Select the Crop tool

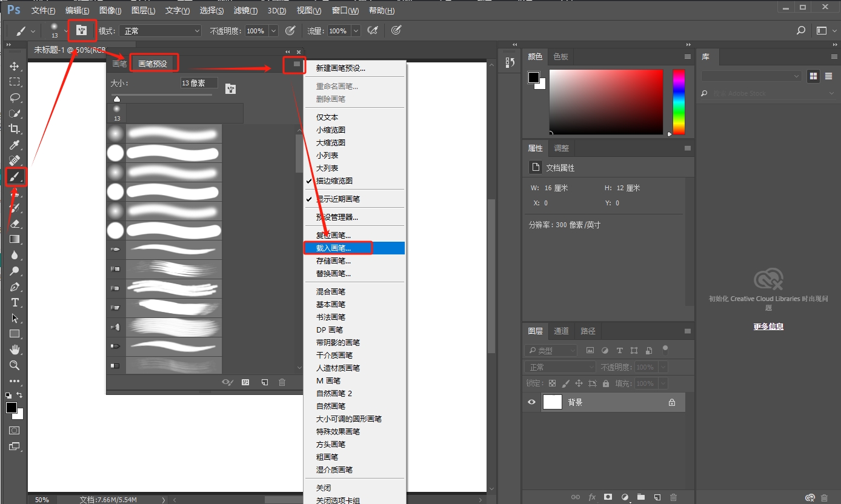pyautogui.click(x=15, y=129)
